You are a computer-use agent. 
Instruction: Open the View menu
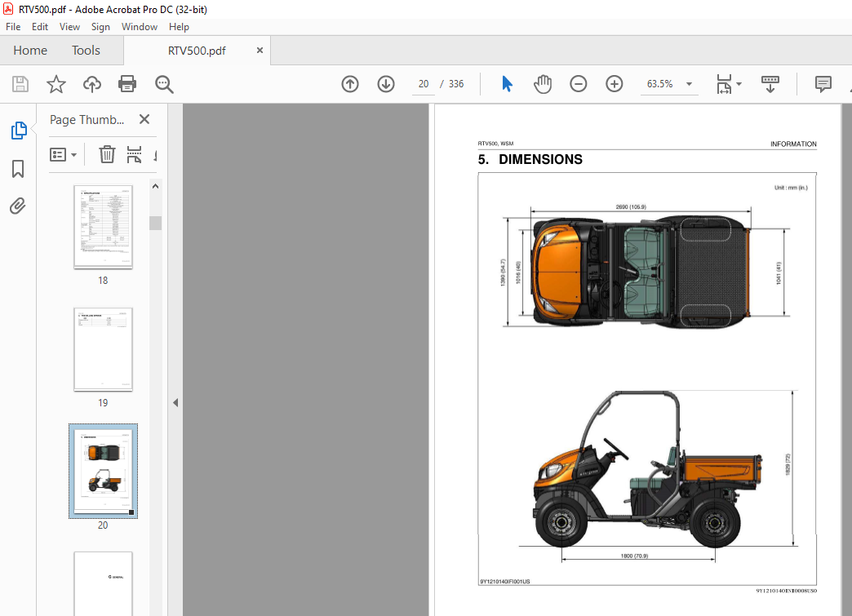[x=69, y=27]
